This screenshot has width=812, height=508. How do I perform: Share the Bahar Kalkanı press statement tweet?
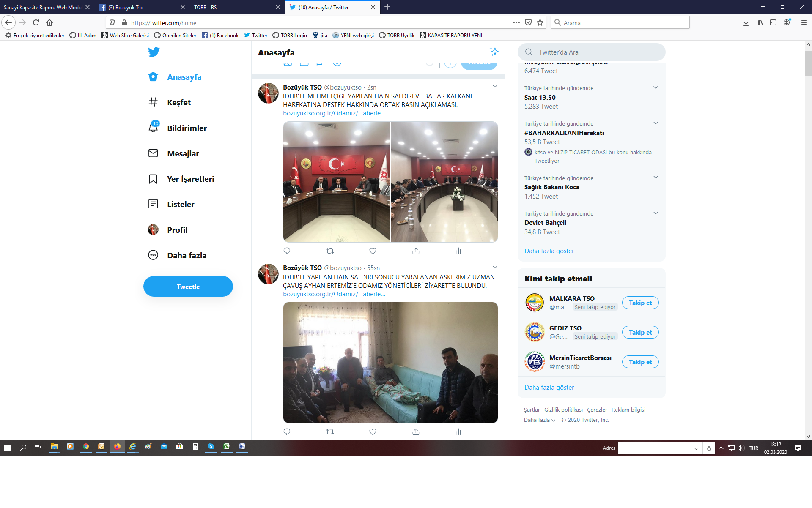(416, 251)
